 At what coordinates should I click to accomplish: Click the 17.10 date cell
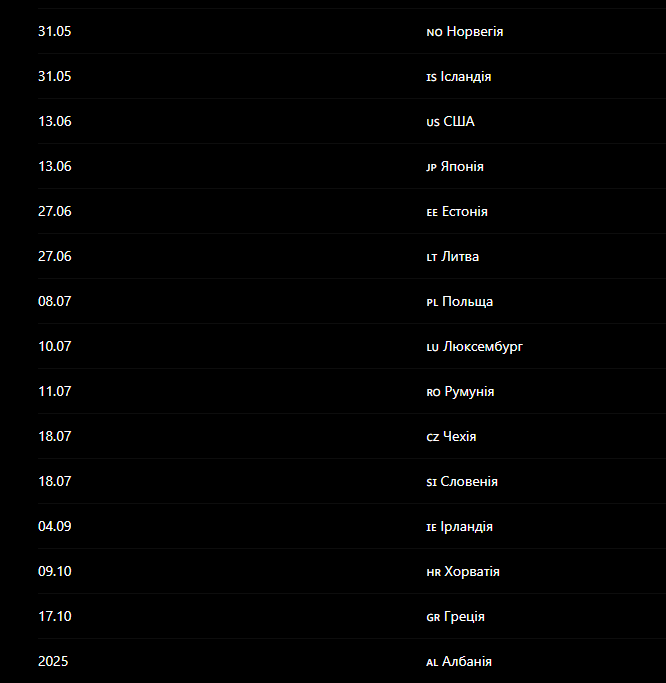[x=54, y=616]
